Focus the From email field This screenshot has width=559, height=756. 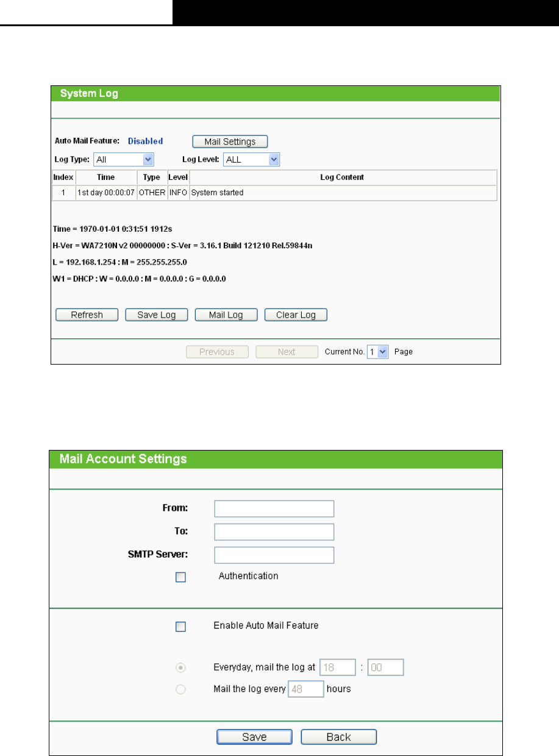click(274, 508)
